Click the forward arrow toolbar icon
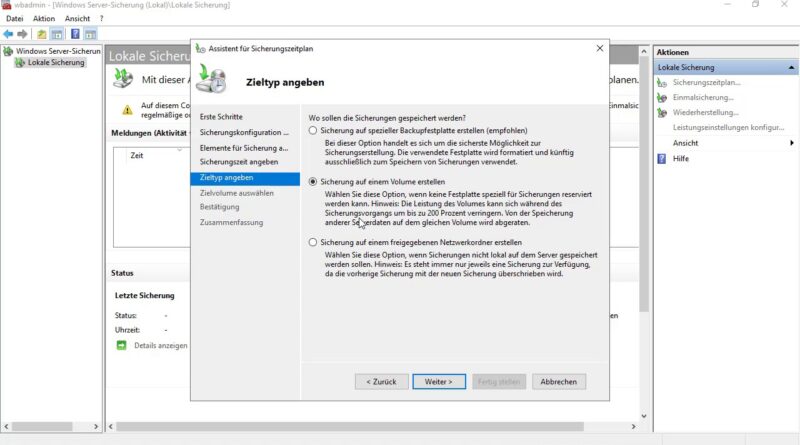 22,34
